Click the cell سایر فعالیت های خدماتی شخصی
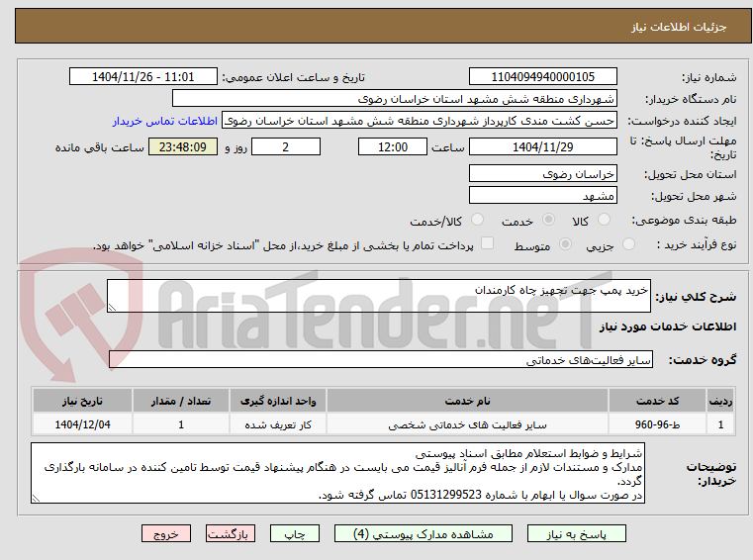Screen dimensions: 753x560 coord(467,424)
